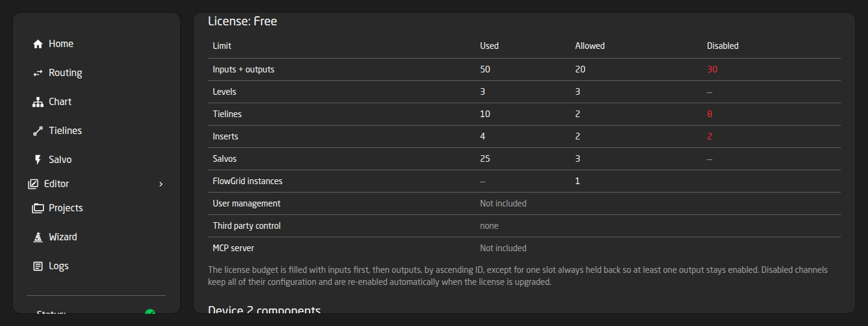Screen dimensions: 868x326
Task: Open the Projects folder icon
Action: pos(38,208)
